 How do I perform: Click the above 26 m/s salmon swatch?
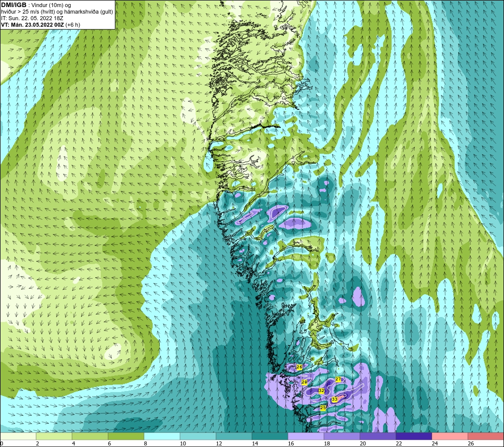(x=486, y=436)
